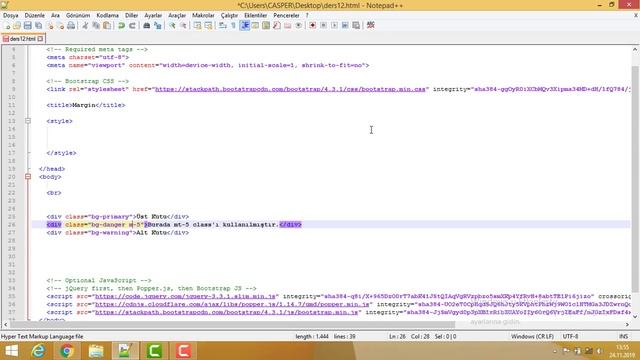Image resolution: width=640 pixels, height=360 pixels.
Task: Click the line with Alt Kutu div
Action: (118, 233)
